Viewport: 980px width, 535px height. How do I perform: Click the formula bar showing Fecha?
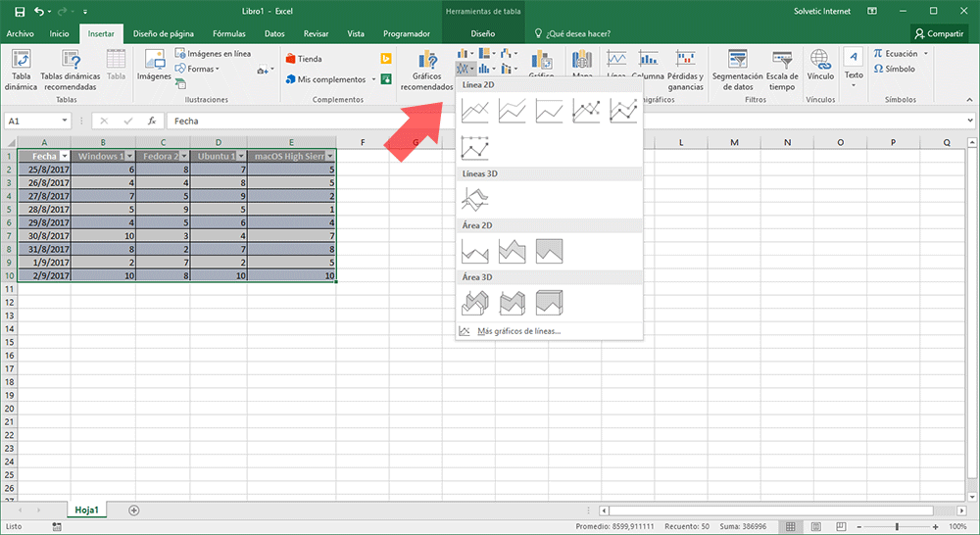565,122
